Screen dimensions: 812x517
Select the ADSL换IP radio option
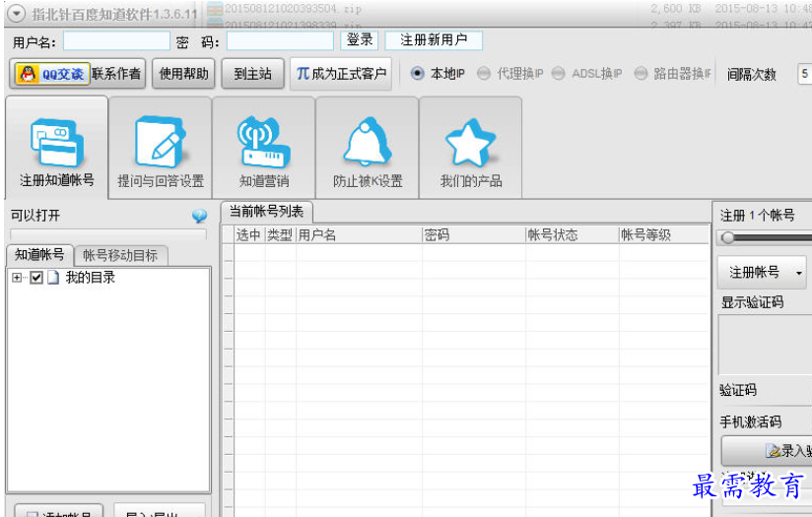coord(558,74)
